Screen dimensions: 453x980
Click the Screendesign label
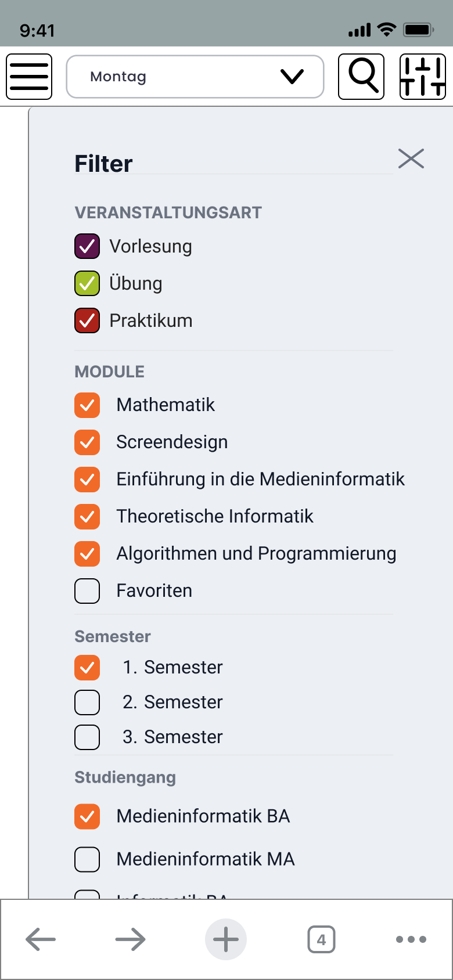(172, 442)
